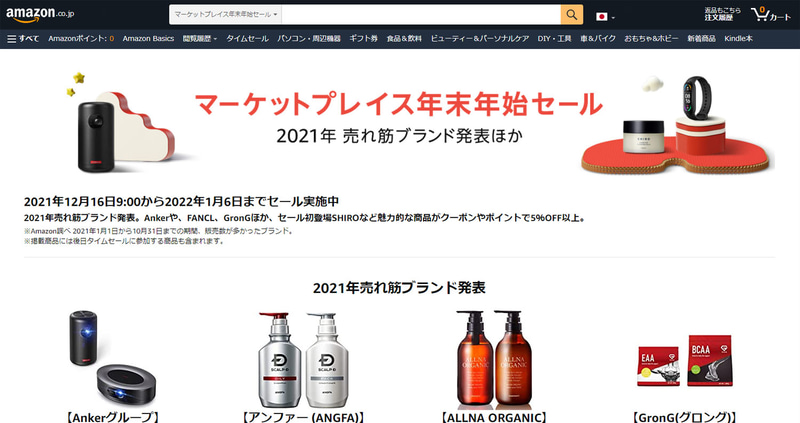Open Kindle本 in navigation bar
Image resolution: width=800 pixels, height=423 pixels.
pyautogui.click(x=738, y=38)
